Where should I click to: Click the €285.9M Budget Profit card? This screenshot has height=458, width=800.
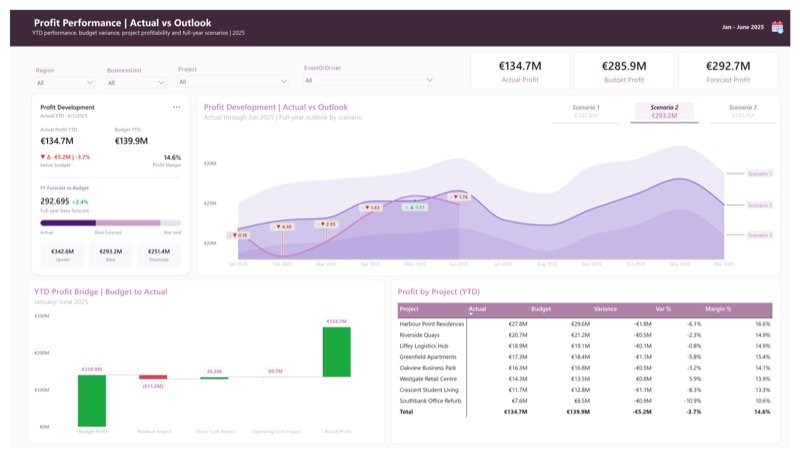coord(624,71)
